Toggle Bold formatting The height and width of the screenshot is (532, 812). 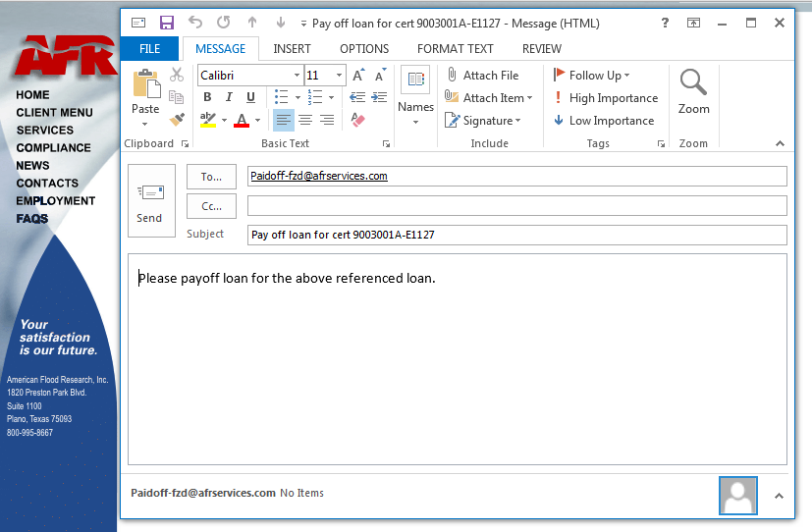click(x=207, y=97)
